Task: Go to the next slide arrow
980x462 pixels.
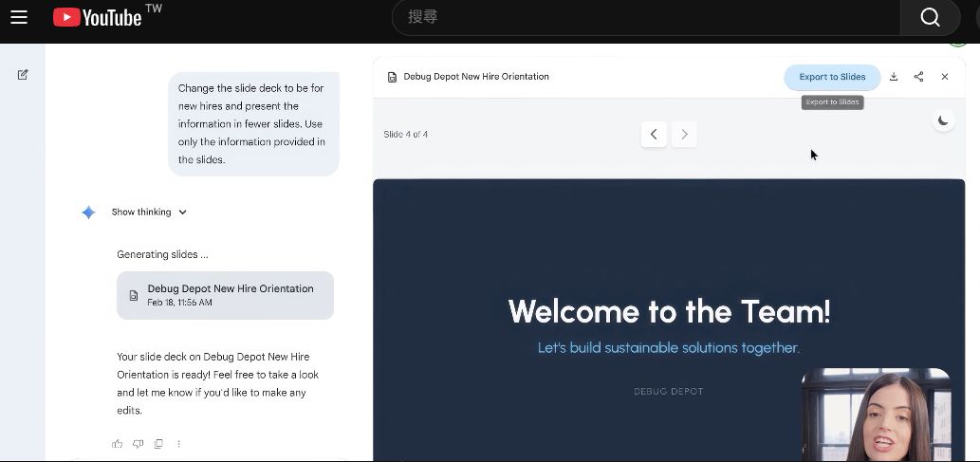Action: pyautogui.click(x=684, y=135)
